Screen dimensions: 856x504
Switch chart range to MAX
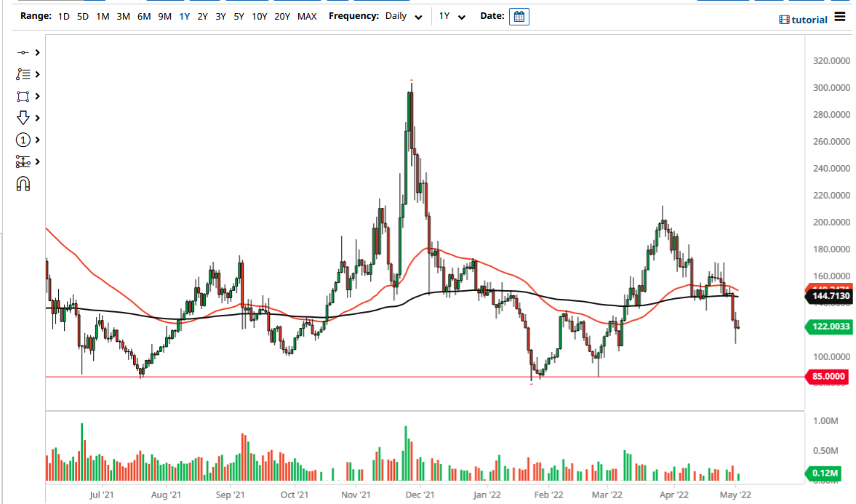point(307,15)
